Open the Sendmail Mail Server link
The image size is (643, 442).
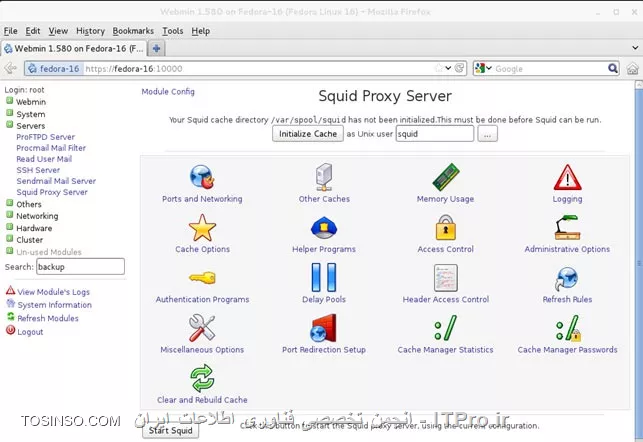tap(56, 181)
